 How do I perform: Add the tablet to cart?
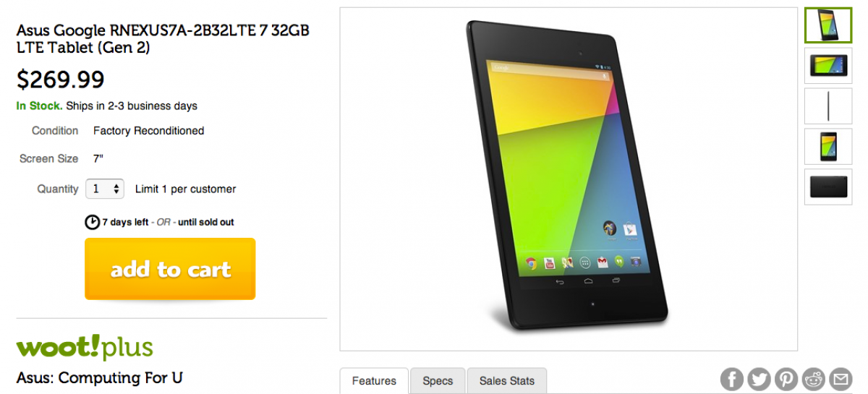[170, 269]
